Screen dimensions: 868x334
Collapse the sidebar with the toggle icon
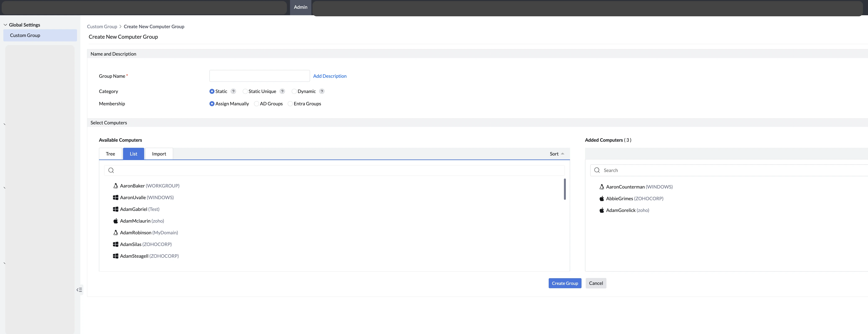pos(79,290)
